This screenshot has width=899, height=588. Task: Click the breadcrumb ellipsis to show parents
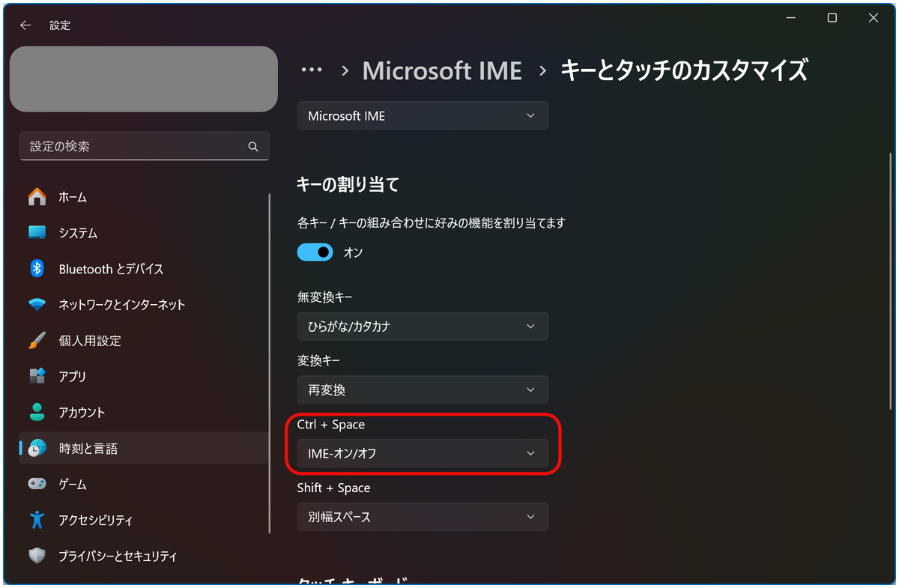(312, 70)
